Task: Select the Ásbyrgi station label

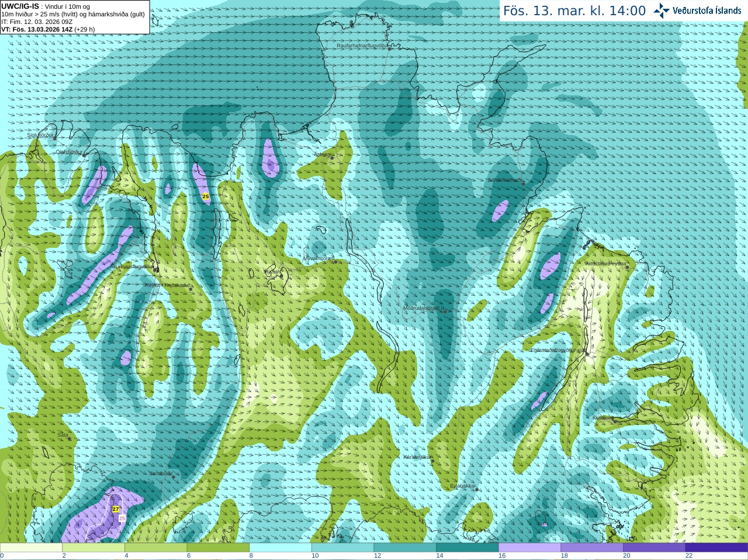Action: tap(322, 154)
